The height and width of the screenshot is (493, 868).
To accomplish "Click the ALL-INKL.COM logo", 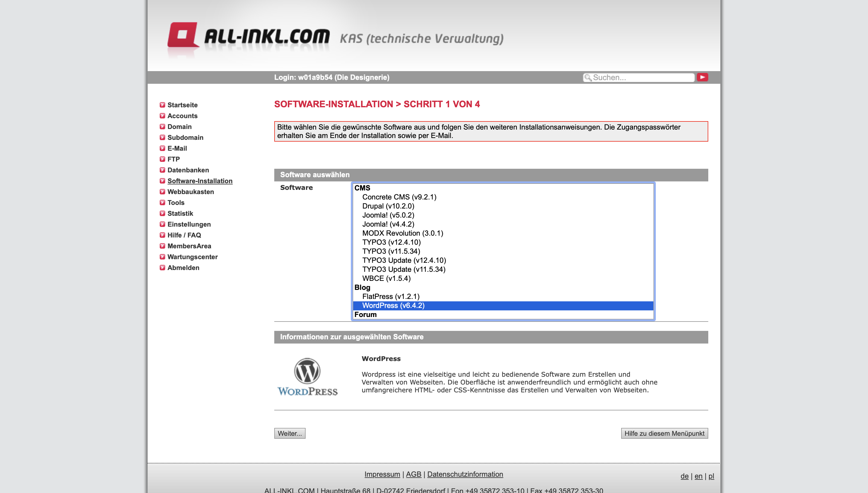I will pyautogui.click(x=248, y=36).
